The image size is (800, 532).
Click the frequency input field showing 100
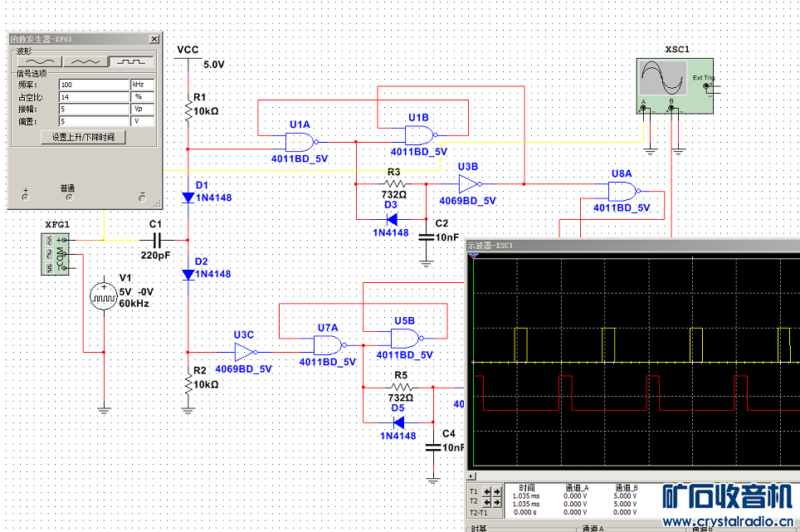pyautogui.click(x=93, y=85)
